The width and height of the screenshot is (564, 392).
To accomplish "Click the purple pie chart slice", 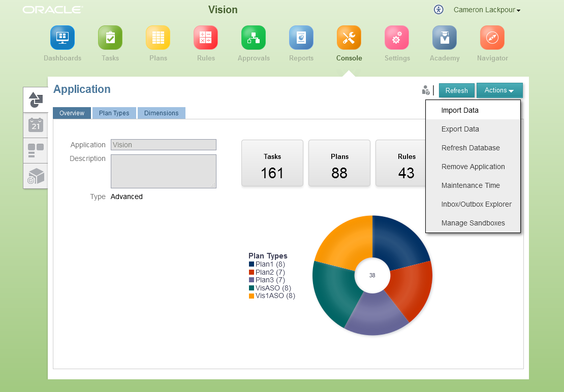I will coord(376,313).
